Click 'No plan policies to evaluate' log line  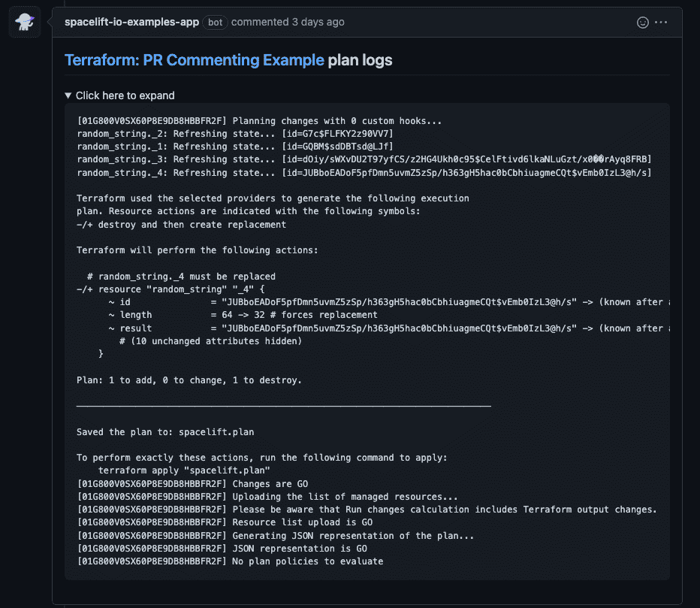click(231, 561)
